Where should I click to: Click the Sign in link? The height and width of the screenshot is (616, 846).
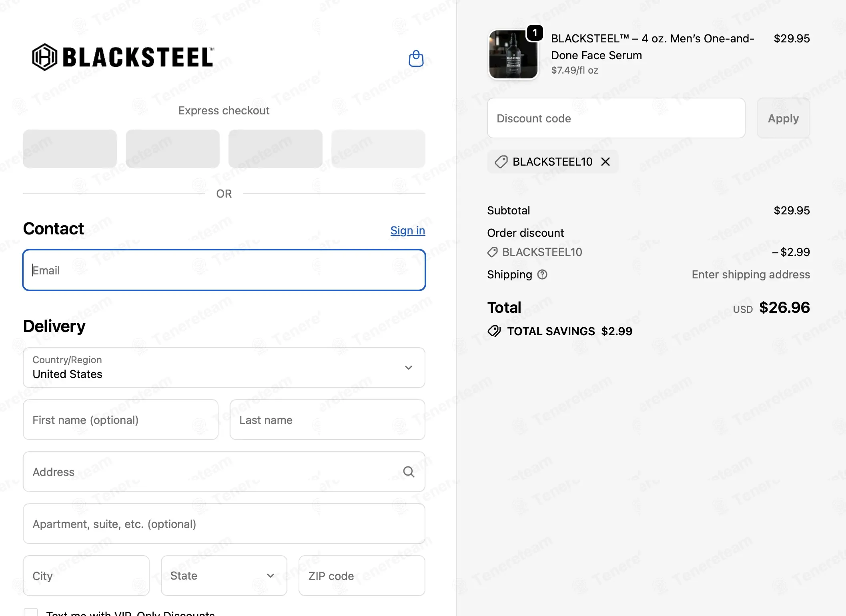click(x=408, y=230)
